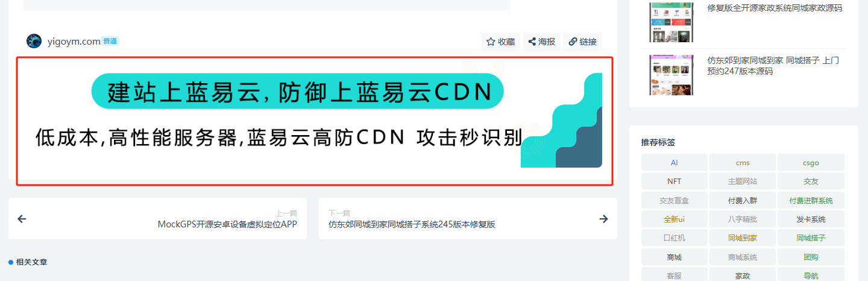The width and height of the screenshot is (868, 281).
Task: Open thumbnail of 修复版全开源家政系统 article
Action: pos(671,22)
